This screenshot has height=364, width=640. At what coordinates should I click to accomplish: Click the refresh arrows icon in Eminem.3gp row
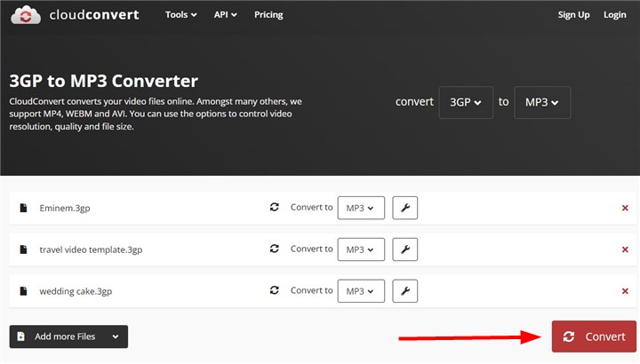(x=275, y=207)
